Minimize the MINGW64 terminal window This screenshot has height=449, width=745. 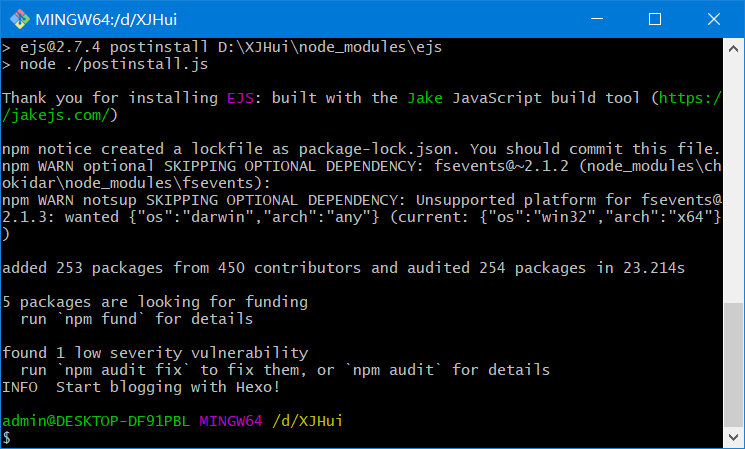click(597, 19)
